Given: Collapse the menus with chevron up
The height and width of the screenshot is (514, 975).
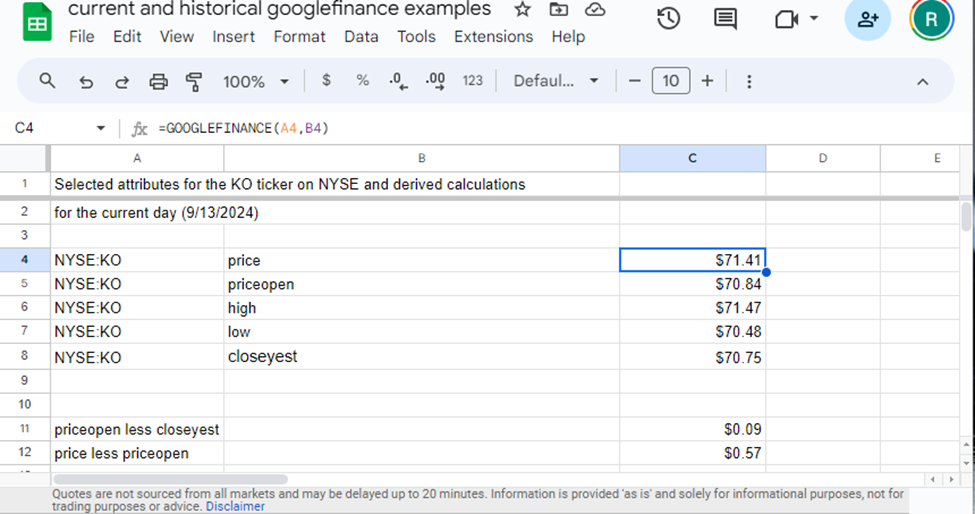Looking at the screenshot, I should click(922, 81).
